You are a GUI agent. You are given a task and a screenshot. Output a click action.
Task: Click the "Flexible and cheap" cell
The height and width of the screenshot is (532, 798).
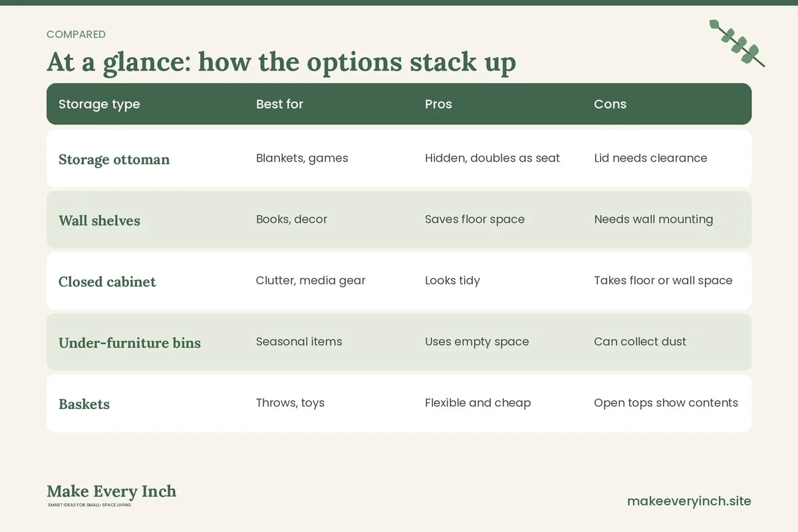click(x=477, y=403)
